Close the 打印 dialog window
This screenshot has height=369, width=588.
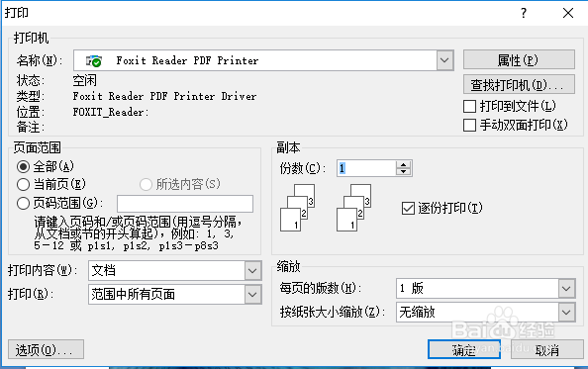[x=568, y=13]
